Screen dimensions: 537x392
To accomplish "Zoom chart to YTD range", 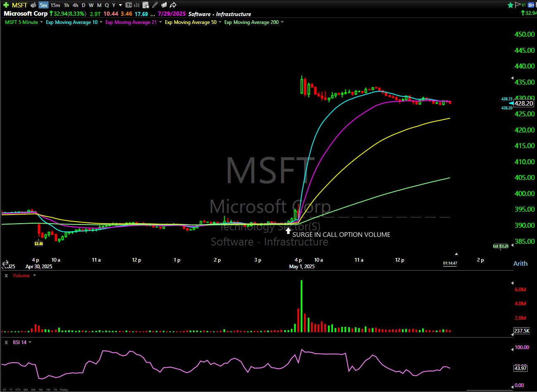I will tap(18, 390).
